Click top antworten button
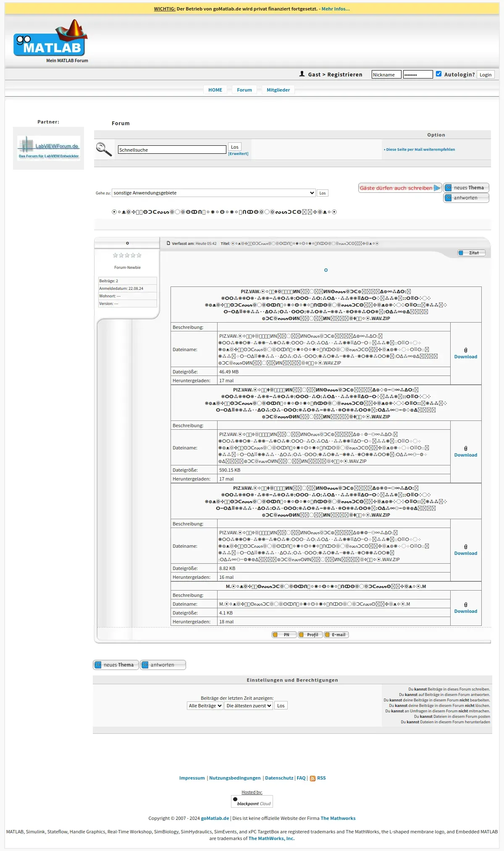Screen dimensions: 504x851 [466, 198]
